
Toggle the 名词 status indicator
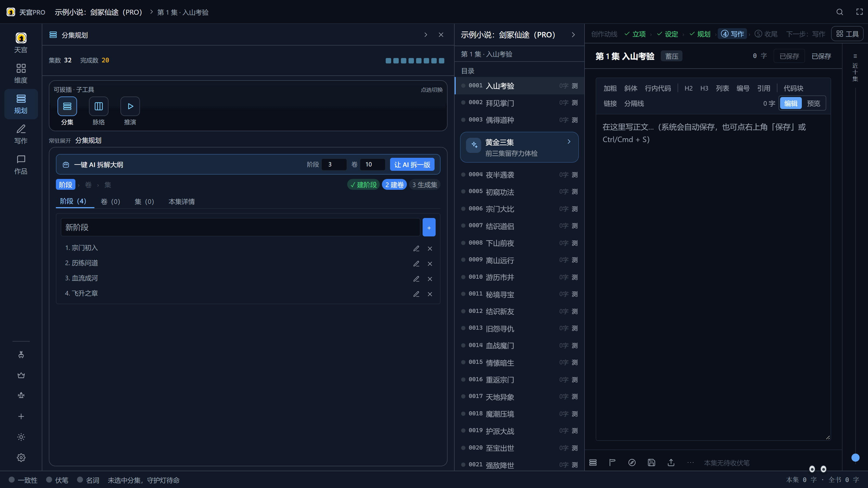pyautogui.click(x=88, y=480)
